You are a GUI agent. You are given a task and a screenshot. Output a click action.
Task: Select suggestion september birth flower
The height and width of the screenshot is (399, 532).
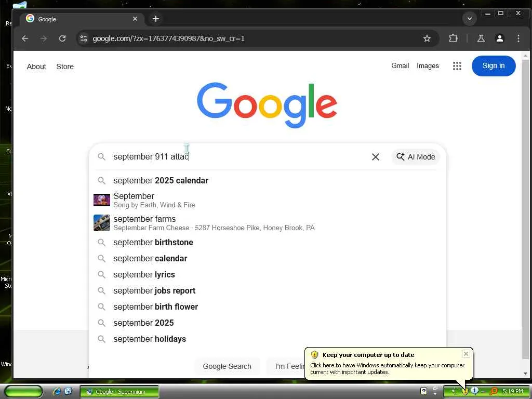point(268,307)
